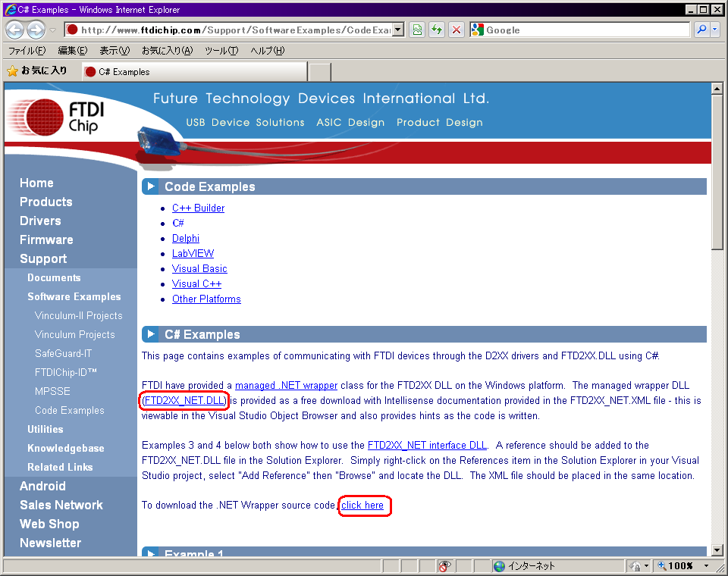
Task: Follow the Visual Basic link
Action: coord(199,269)
